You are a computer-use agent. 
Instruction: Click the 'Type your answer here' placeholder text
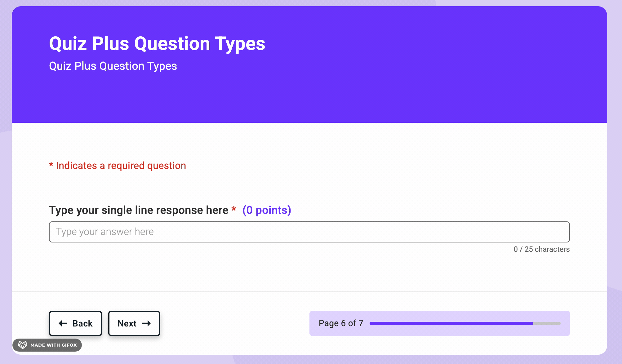pyautogui.click(x=105, y=232)
